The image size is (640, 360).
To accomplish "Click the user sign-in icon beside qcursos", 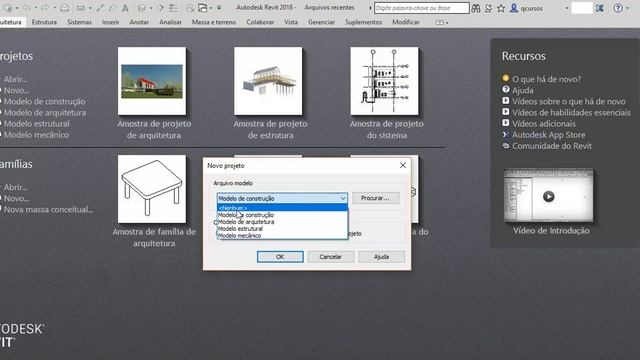I will click(x=514, y=8).
